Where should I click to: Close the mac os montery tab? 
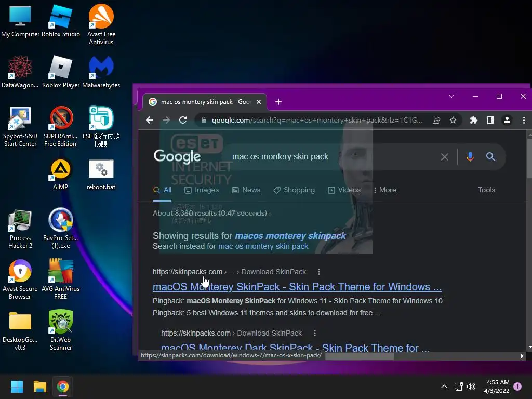[259, 102]
